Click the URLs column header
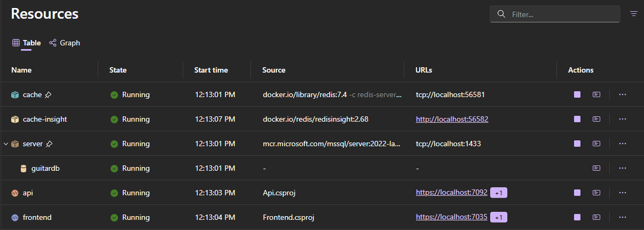 coord(424,70)
